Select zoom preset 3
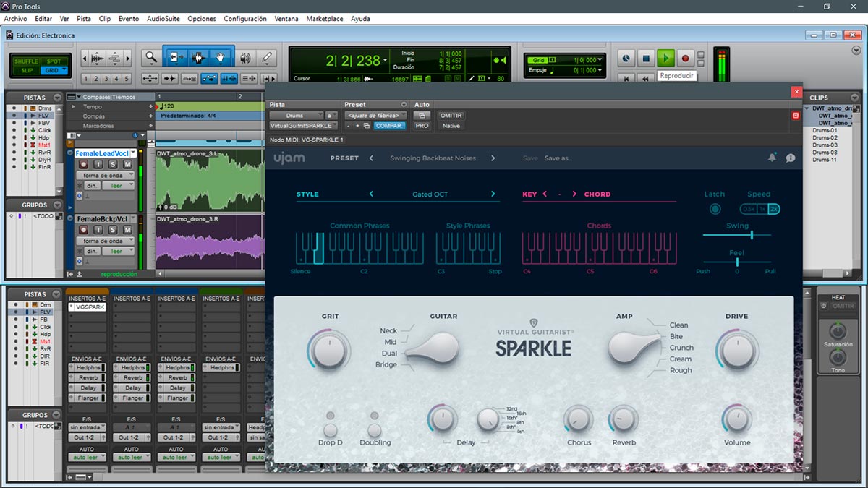 coord(106,79)
